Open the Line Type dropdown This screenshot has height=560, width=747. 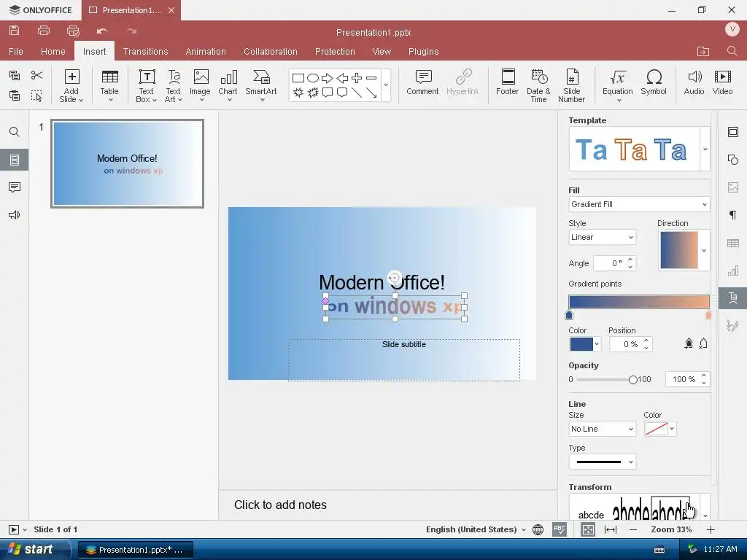602,462
